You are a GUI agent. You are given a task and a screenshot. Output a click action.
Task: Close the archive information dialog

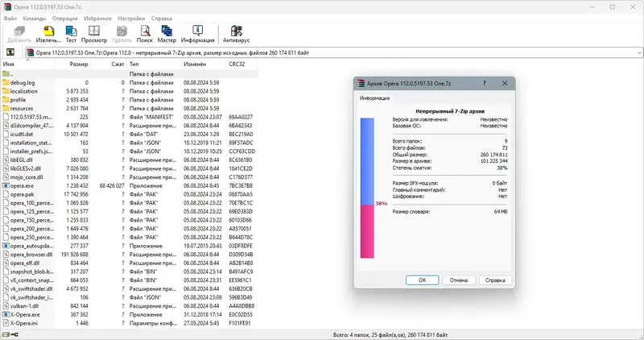505,83
